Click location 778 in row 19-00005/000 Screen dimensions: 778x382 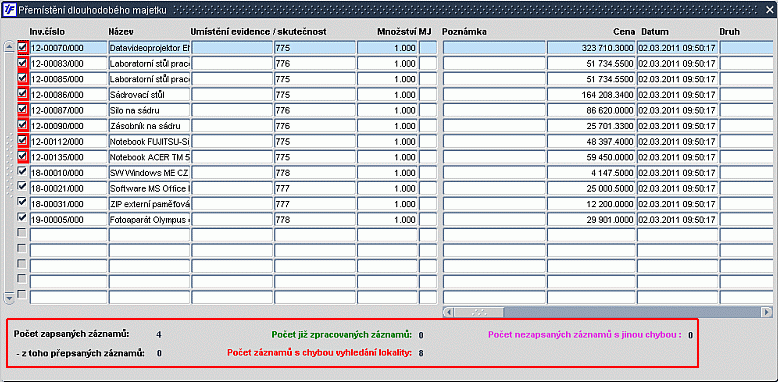coord(315,219)
